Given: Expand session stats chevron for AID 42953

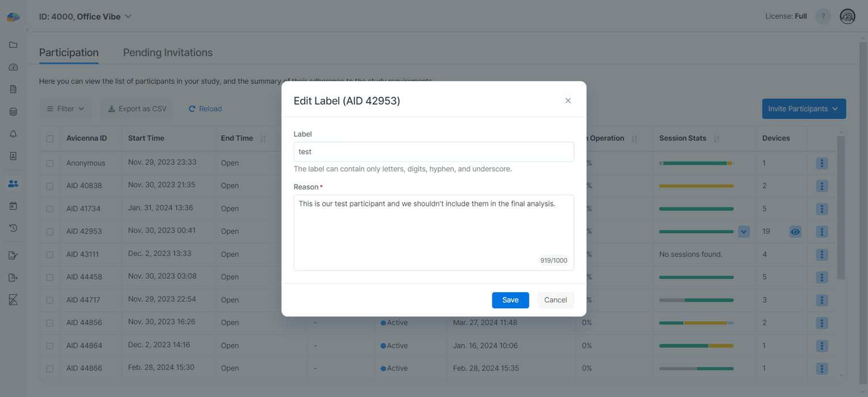Looking at the screenshot, I should coord(744,231).
